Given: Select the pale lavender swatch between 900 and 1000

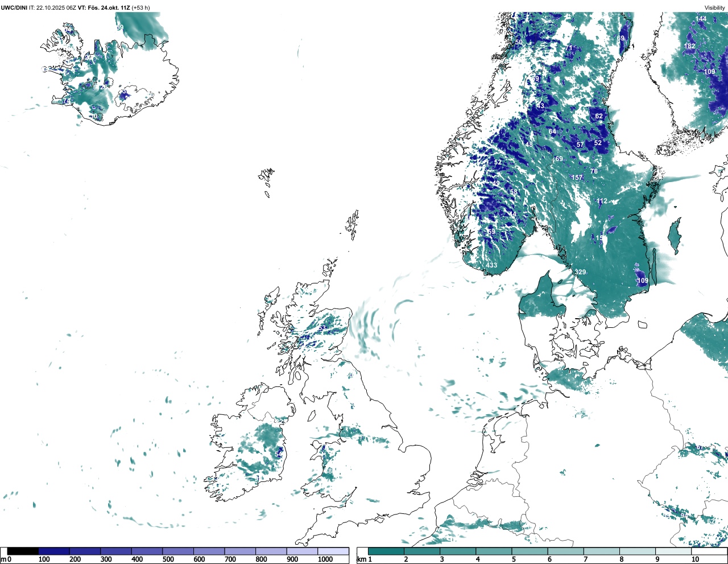Looking at the screenshot, I should pyautogui.click(x=302, y=551).
